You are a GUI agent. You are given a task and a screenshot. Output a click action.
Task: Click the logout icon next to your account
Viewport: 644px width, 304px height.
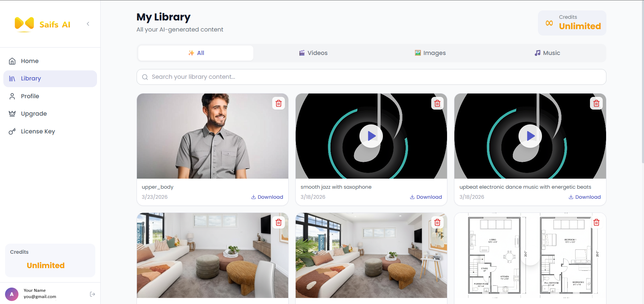point(92,294)
